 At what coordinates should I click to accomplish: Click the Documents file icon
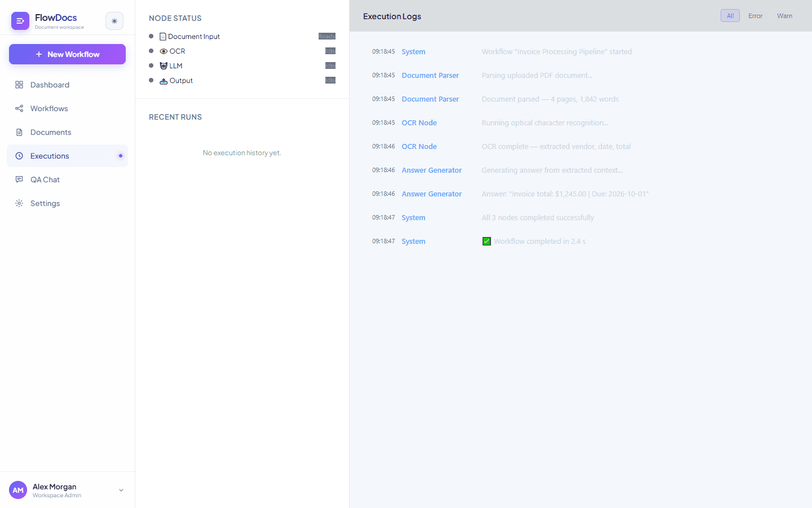click(19, 132)
